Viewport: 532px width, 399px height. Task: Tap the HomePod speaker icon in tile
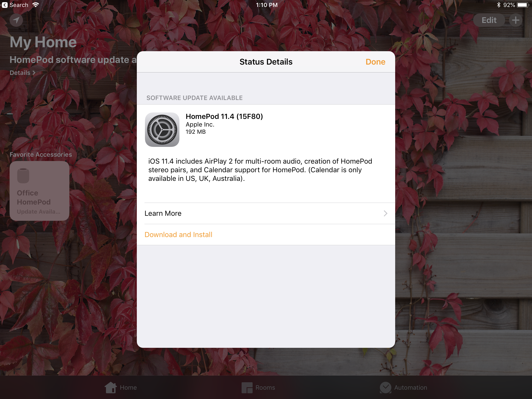[23, 176]
